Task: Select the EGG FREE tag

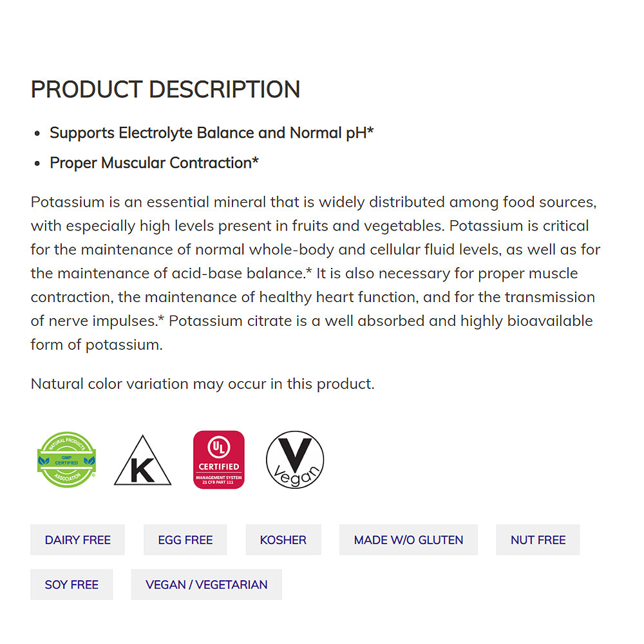Action: click(x=185, y=540)
